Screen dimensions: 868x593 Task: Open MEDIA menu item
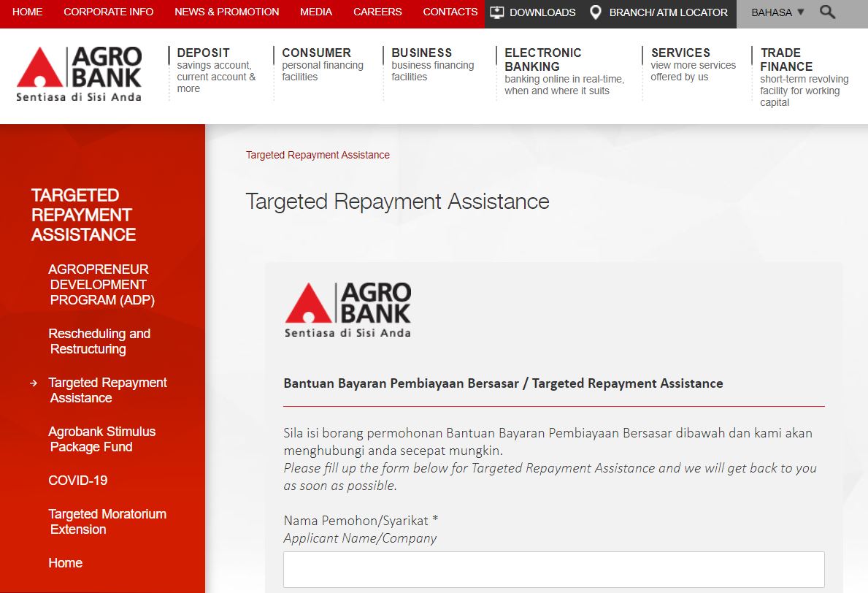click(316, 12)
